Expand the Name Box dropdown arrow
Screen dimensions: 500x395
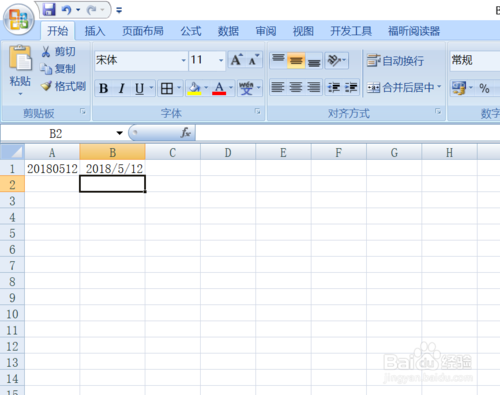tap(120, 133)
